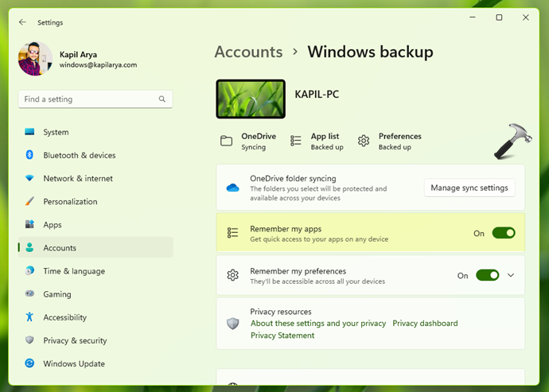Expand the Remember my preferences chevron

(511, 275)
